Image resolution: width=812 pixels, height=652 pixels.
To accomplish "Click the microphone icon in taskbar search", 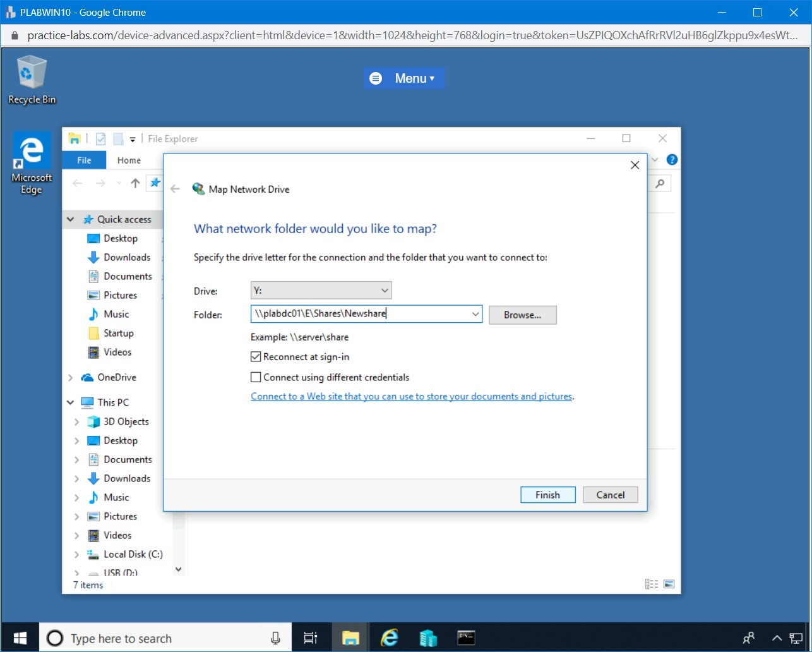I will [x=275, y=638].
